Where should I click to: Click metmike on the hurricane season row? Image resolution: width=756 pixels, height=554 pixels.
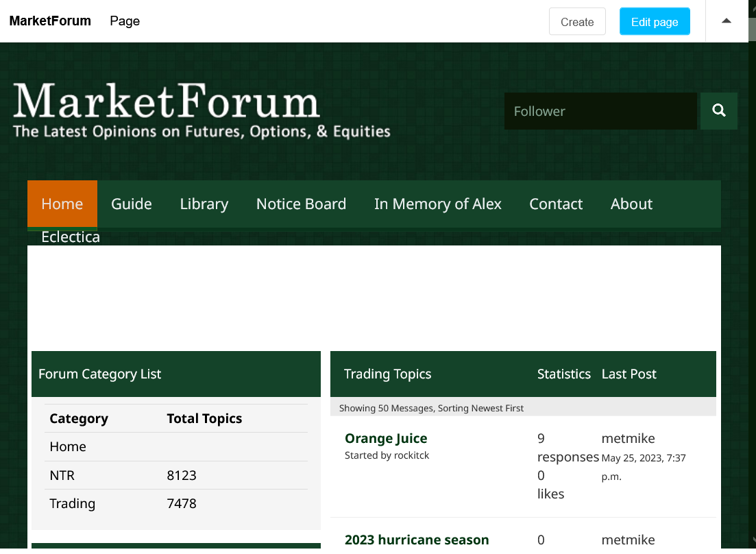628,539
